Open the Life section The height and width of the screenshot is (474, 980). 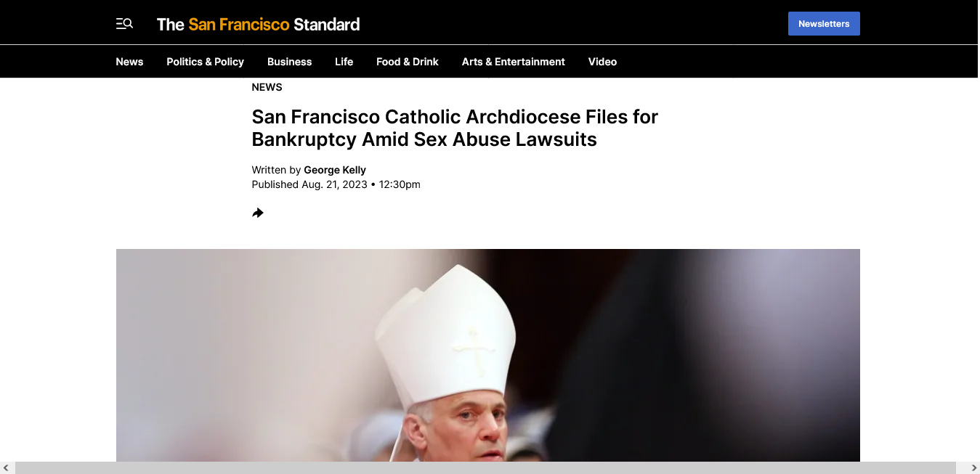click(x=344, y=62)
